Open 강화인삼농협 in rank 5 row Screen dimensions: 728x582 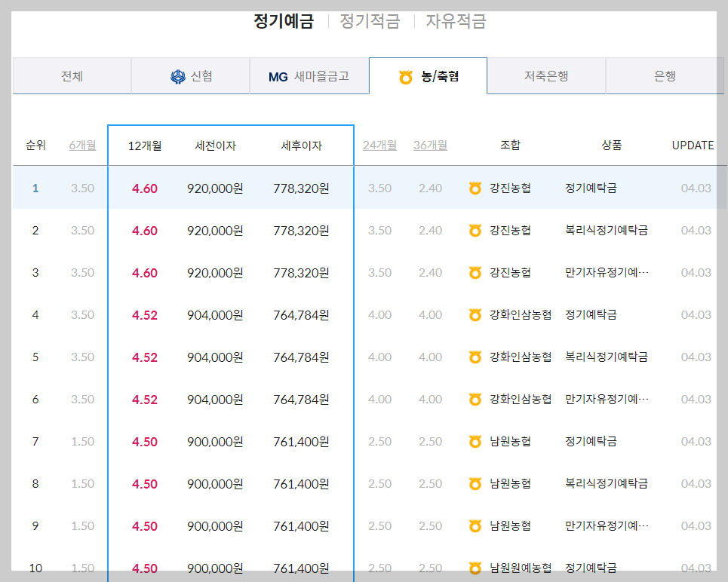click(x=521, y=357)
